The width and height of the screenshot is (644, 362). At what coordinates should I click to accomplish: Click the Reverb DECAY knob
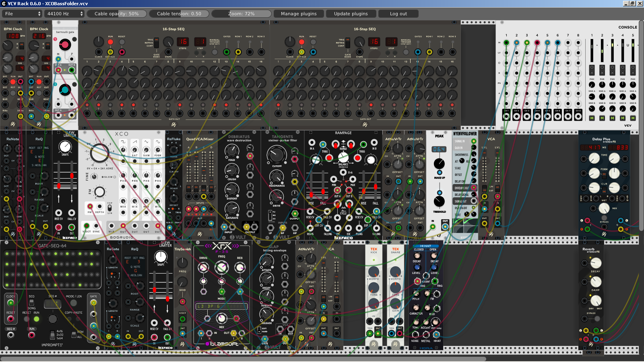[596, 263]
